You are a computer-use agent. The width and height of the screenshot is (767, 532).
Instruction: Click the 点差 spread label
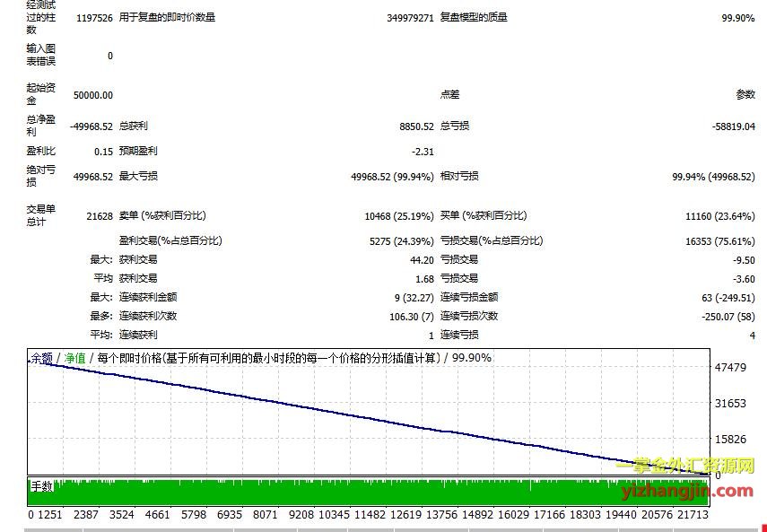tap(449, 94)
